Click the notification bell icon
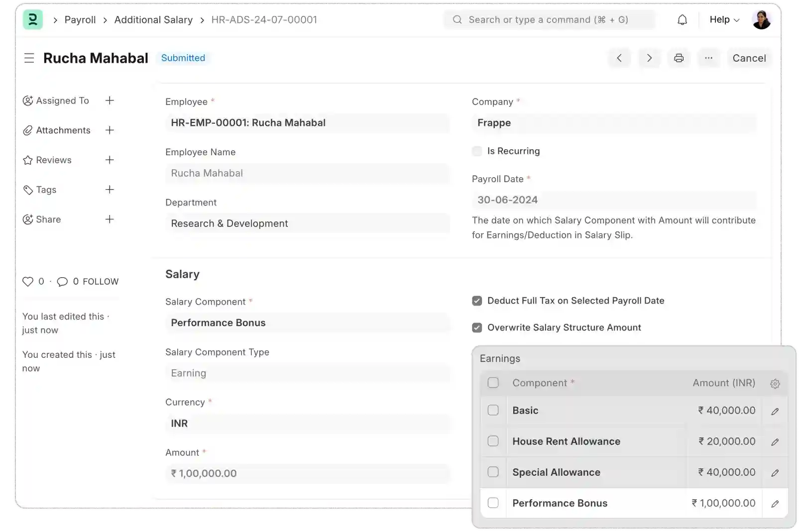The image size is (800, 532). click(682, 20)
